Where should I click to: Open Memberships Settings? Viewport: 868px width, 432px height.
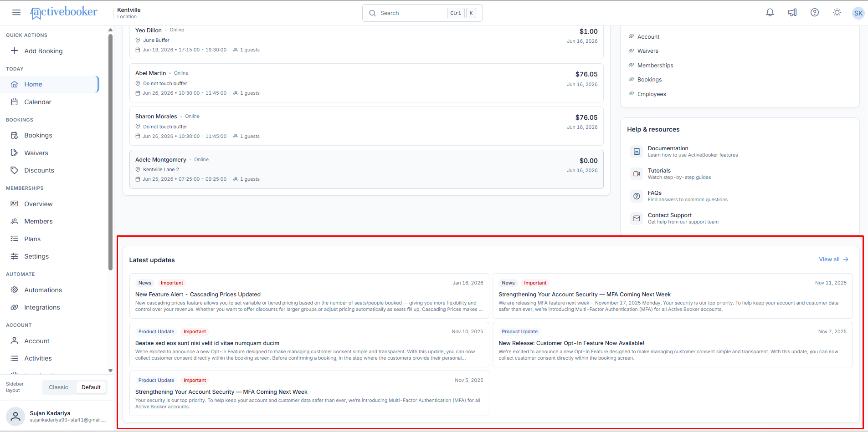tap(49, 256)
